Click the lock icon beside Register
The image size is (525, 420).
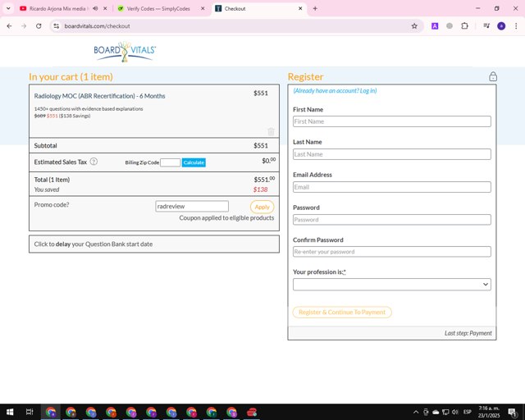click(x=492, y=76)
